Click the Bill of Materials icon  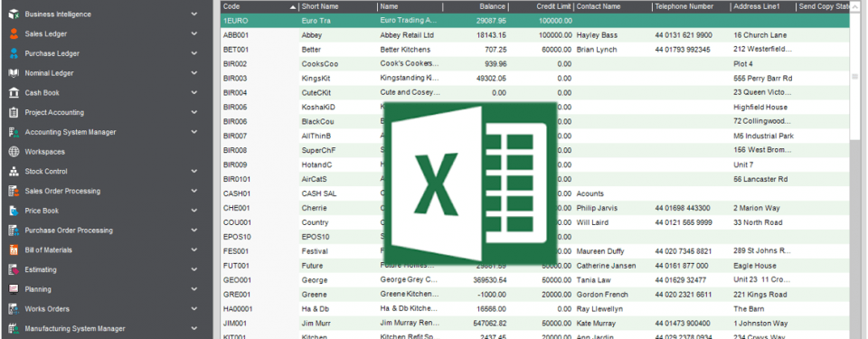[x=14, y=250]
